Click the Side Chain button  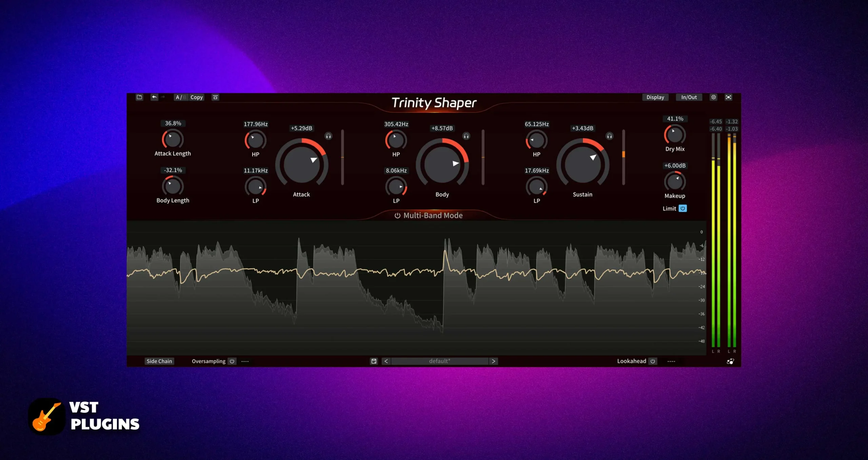click(159, 361)
